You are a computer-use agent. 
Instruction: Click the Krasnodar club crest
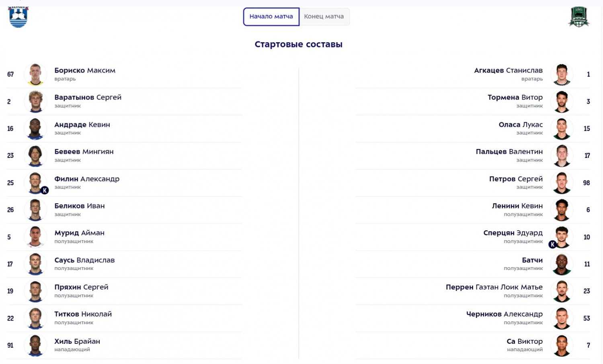[x=579, y=17]
